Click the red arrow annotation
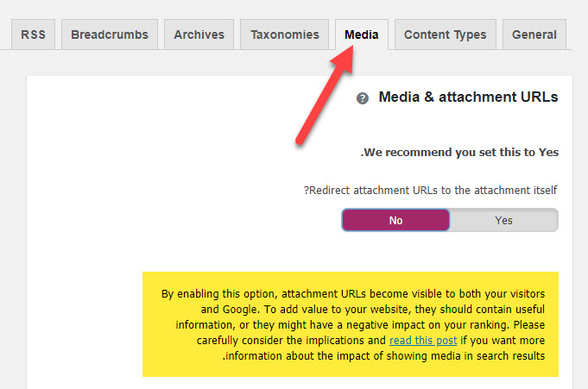The image size is (588, 389). (326, 95)
